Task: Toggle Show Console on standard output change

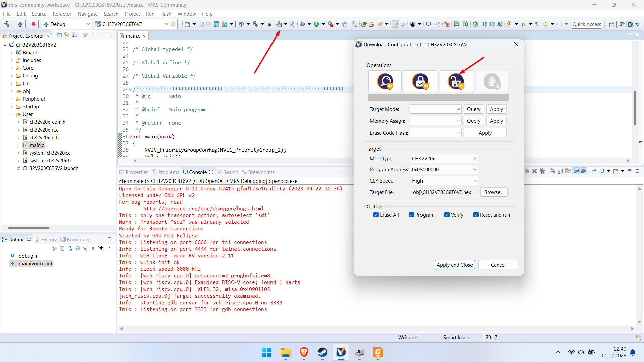Action: (x=576, y=171)
